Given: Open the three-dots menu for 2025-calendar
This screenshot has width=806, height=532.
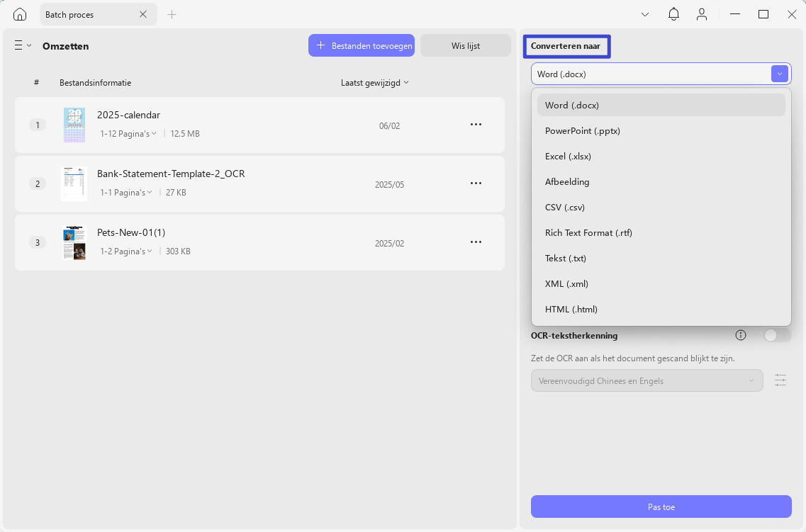Looking at the screenshot, I should (476, 124).
